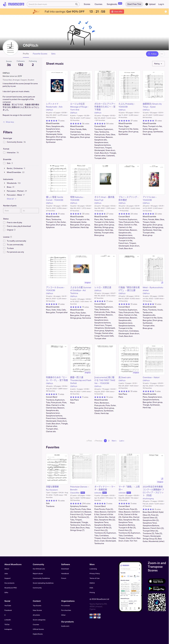Open the Kirari – Kaze Fujii thumbnail
Viewport: 169px width, 644px height.
tap(105, 179)
